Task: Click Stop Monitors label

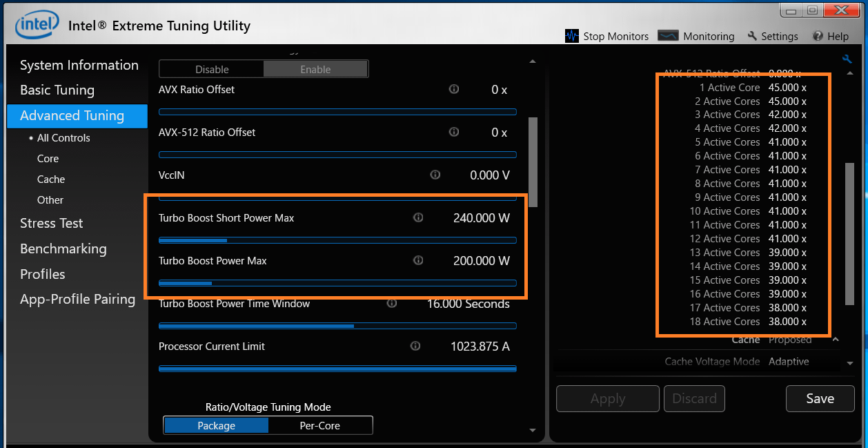Action: click(616, 36)
